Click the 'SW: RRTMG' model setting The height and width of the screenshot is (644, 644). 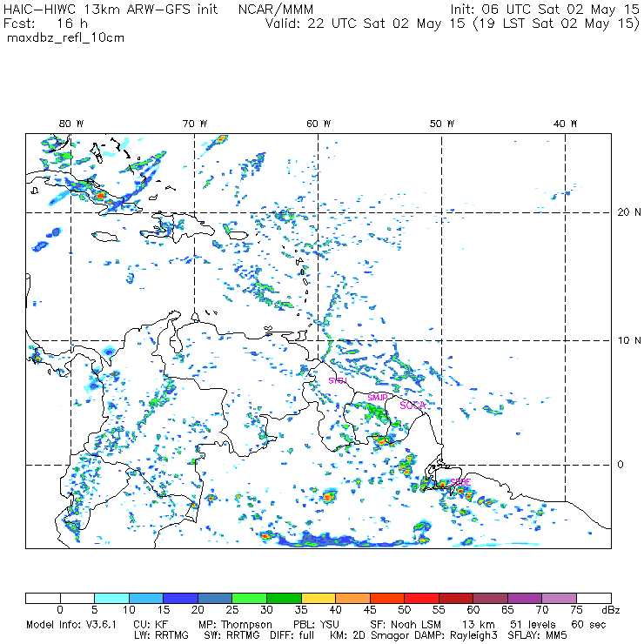point(231,635)
